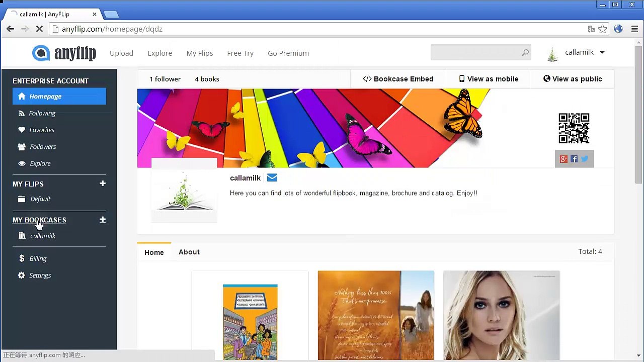The height and width of the screenshot is (362, 644).
Task: Open the Upload menu item
Action: pyautogui.click(x=121, y=53)
